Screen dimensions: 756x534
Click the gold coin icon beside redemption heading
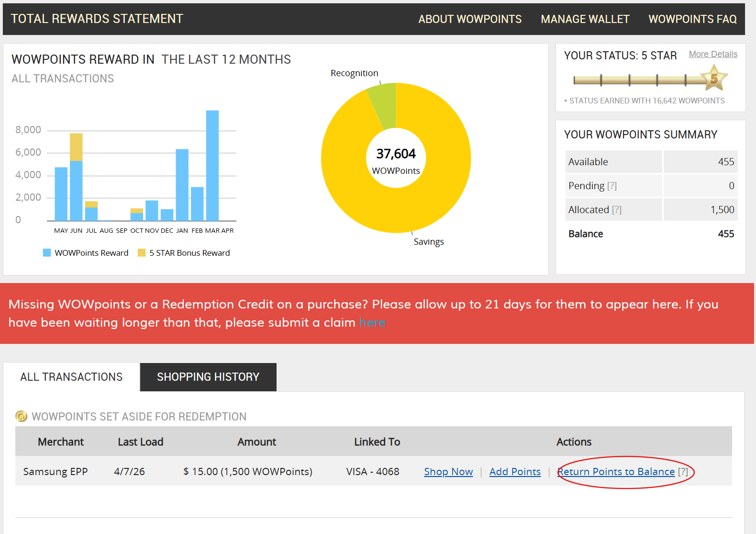21,416
